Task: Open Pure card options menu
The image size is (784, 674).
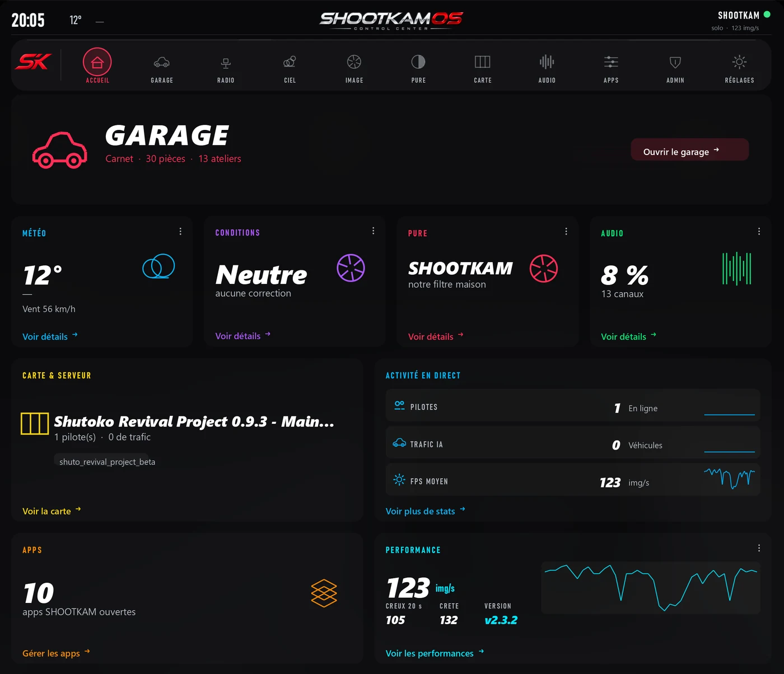Action: coord(566,231)
